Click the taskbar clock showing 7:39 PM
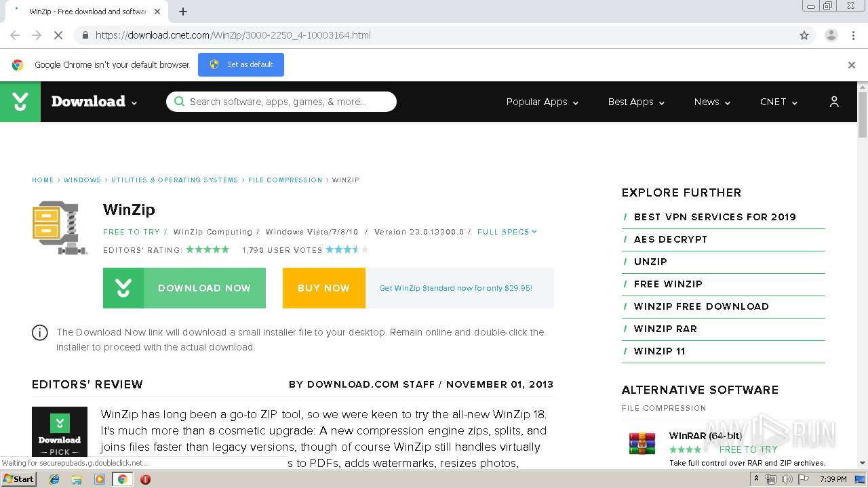 (833, 479)
